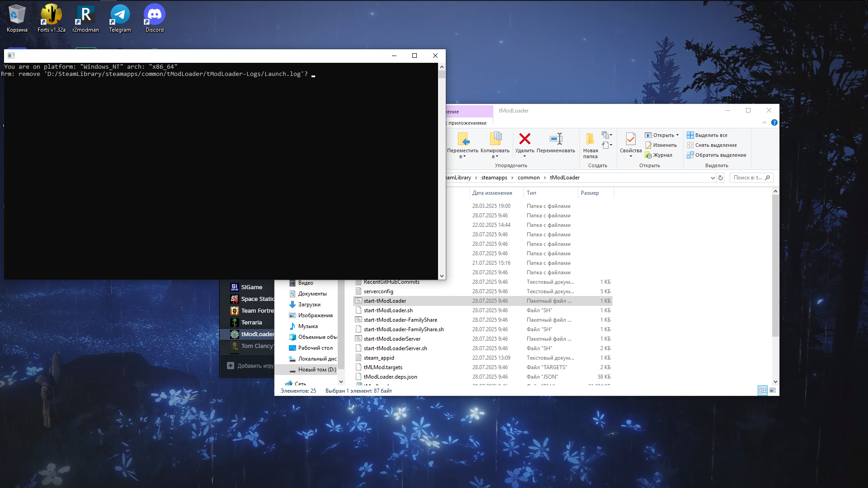Select the common breadcrumb in address bar
868x488 pixels.
(528, 178)
